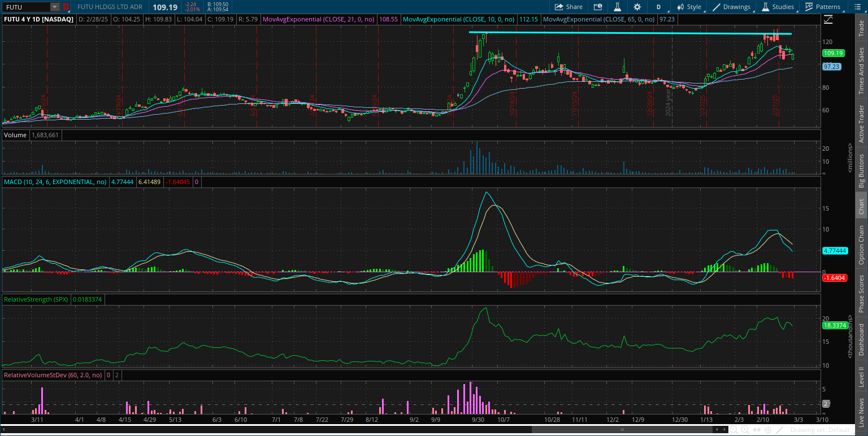Click the FUTU 4 Y 1D [NASDAQ] label
Screen dimensions: 868x436
coord(39,19)
